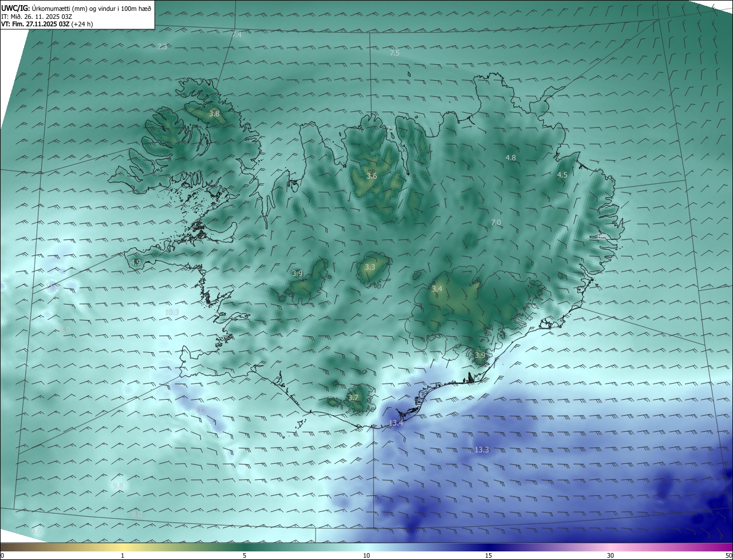Click the 3.4 value label
Screen dimensions: 733x560
point(437,289)
